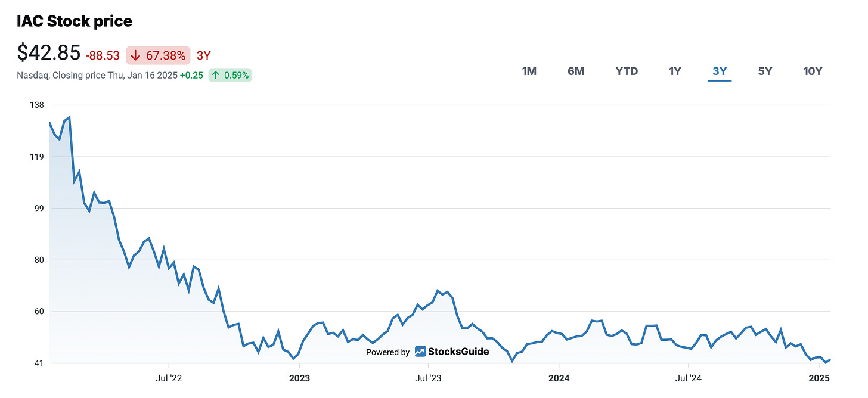Click the 99 y-axis label
Viewport: 868px width, 398px height.
tap(39, 209)
